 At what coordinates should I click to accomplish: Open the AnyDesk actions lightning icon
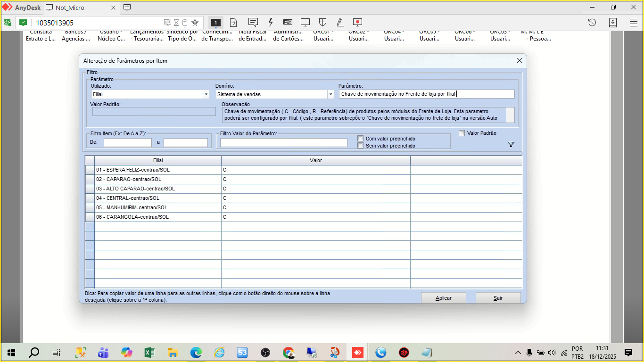pos(271,22)
